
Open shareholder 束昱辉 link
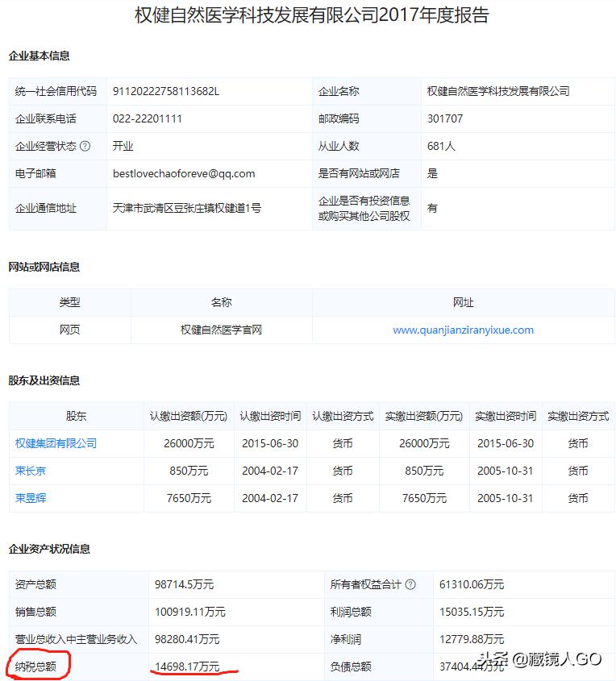click(31, 498)
